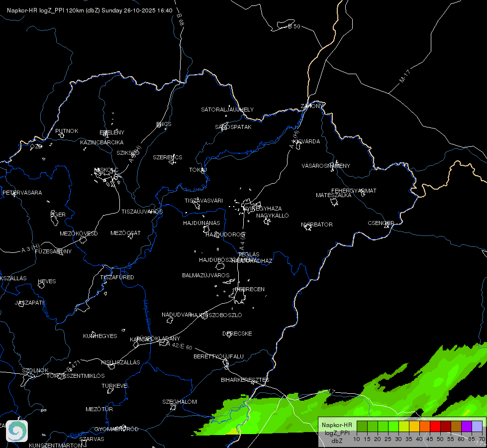Select the purple 60–65 dBZ legend swatch
The width and height of the screenshot is (487, 448).
pos(467,426)
